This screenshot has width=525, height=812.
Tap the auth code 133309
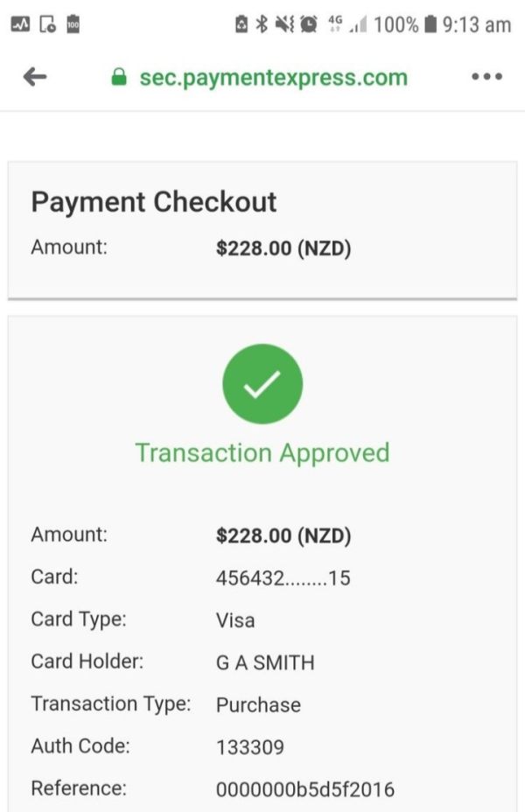click(250, 747)
